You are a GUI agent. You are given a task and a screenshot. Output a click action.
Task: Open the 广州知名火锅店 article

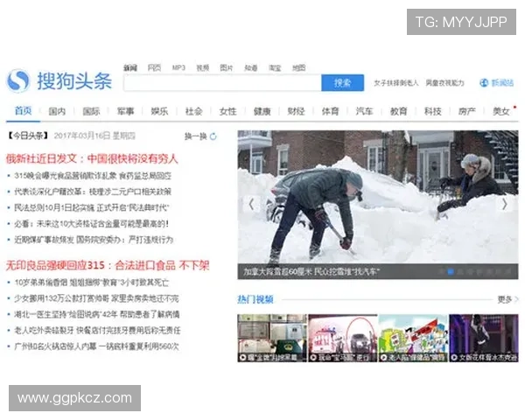point(96,346)
